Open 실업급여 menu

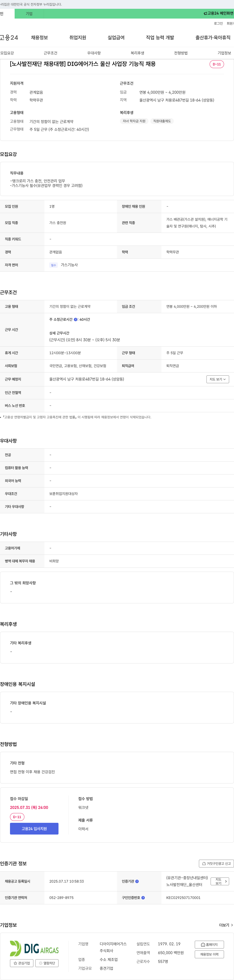[x=116, y=38]
